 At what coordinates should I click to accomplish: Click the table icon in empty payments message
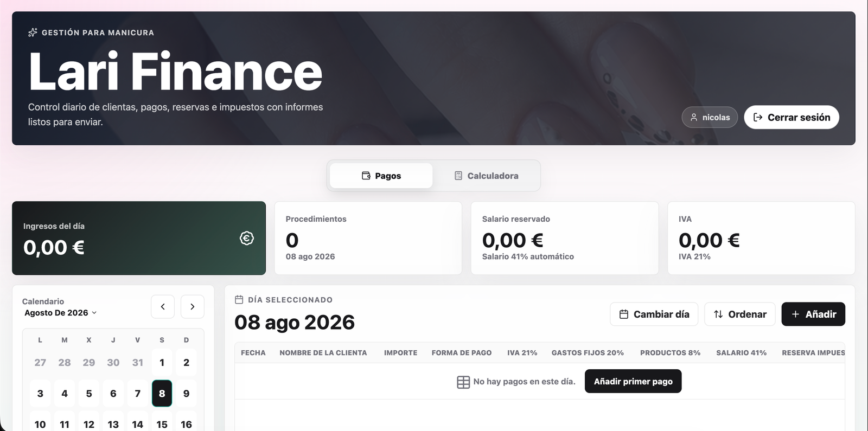(x=463, y=382)
